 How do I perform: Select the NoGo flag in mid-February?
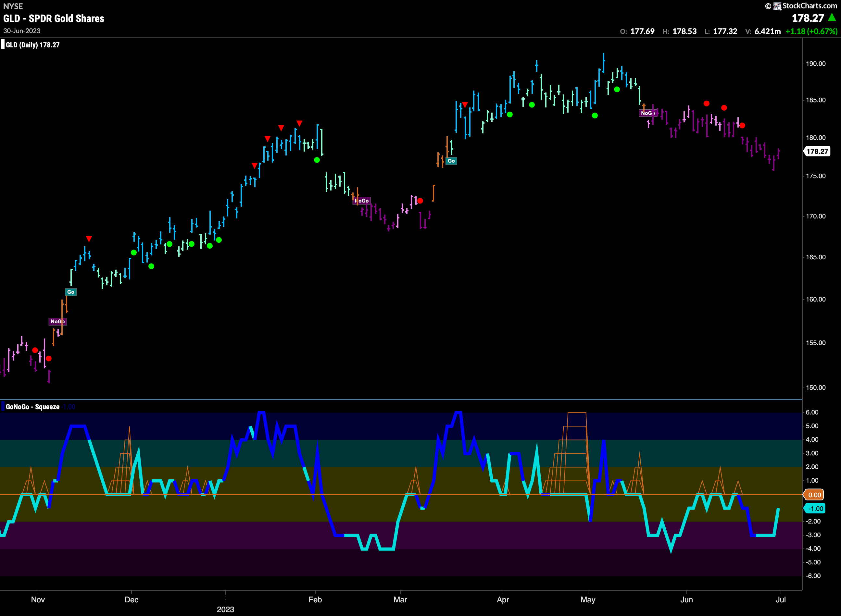pyautogui.click(x=361, y=201)
